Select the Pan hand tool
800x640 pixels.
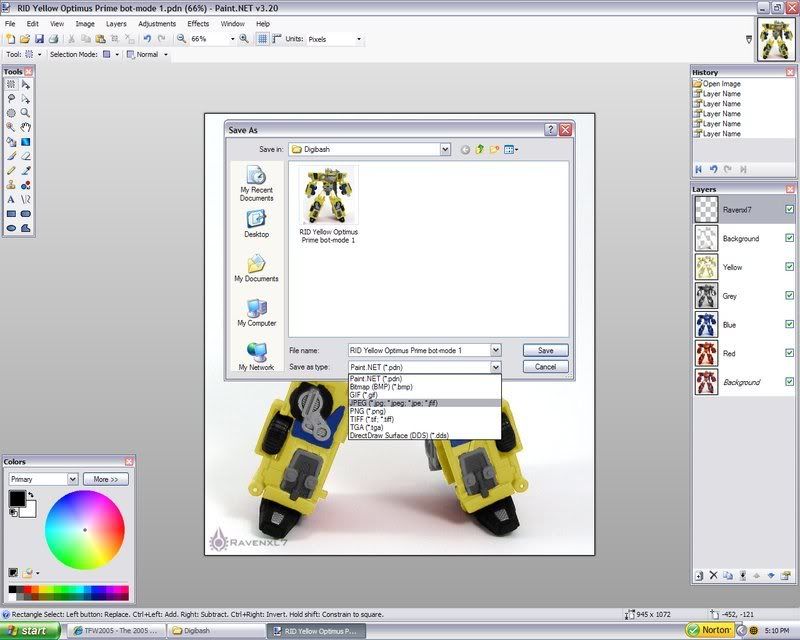pos(26,127)
